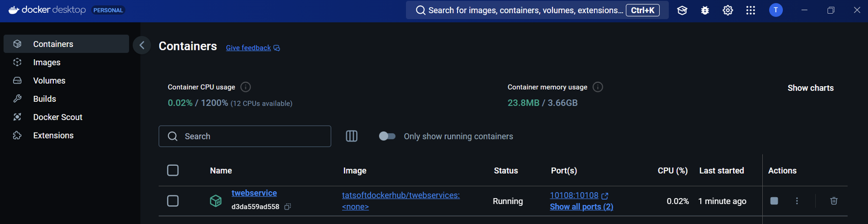Screen dimensions: 868x224
Task: Click the magnifier icon in the global search bar
Action: 420,10
